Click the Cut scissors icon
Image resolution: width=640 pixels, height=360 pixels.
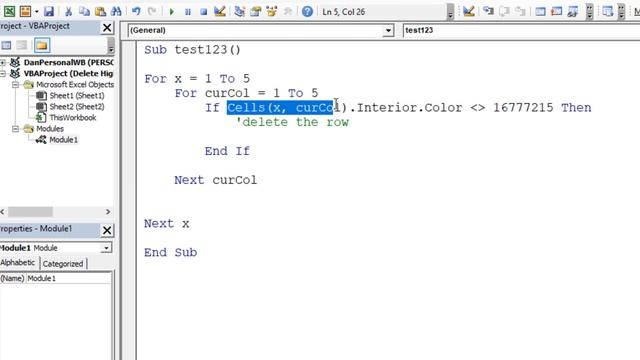pos(69,11)
